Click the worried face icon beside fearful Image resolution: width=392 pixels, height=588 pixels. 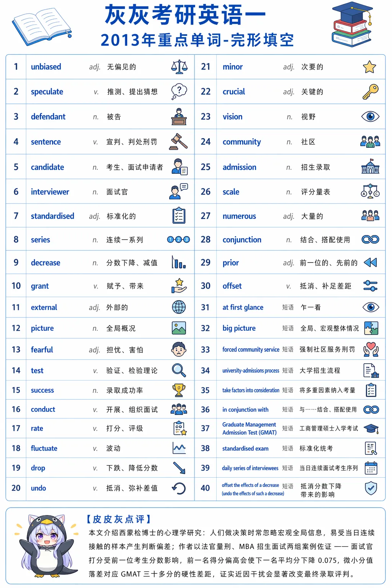point(179,349)
